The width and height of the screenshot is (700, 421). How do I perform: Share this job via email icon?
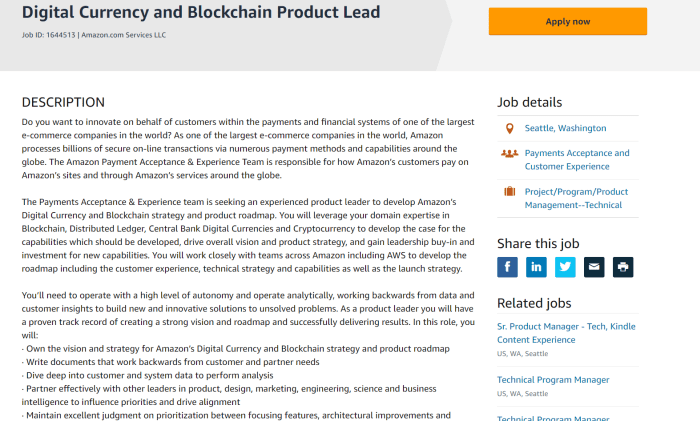pyautogui.click(x=594, y=267)
